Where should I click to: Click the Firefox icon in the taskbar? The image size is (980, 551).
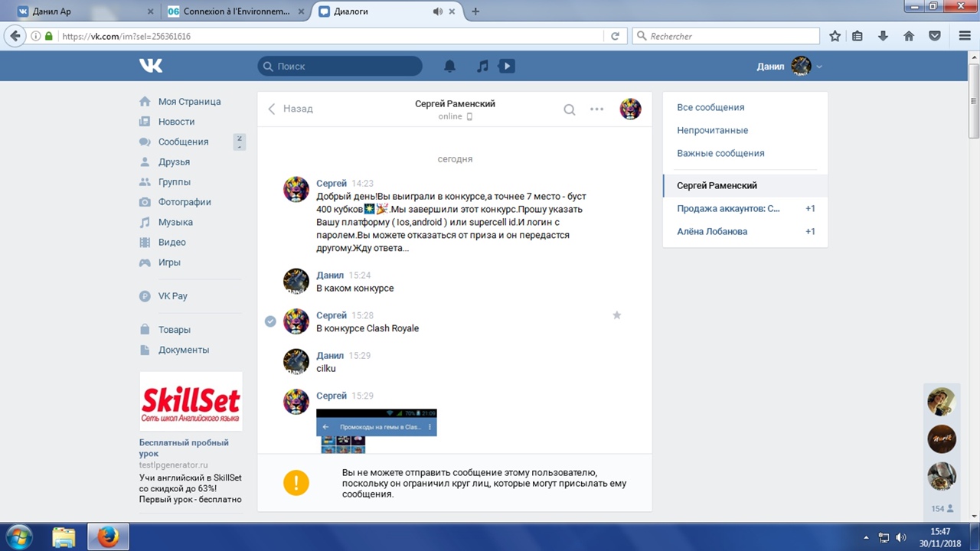108,537
